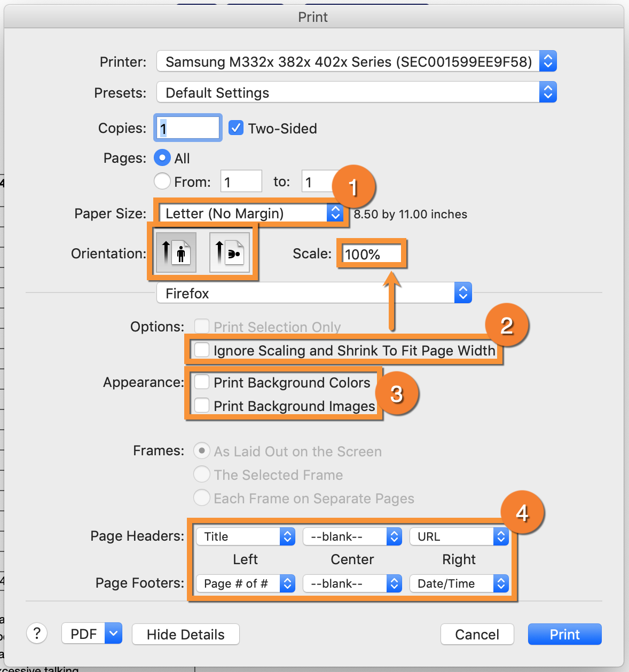Screen dimensions: 629x672
Task: Check Ignore Scaling and Shrink To Fit
Action: tap(202, 350)
